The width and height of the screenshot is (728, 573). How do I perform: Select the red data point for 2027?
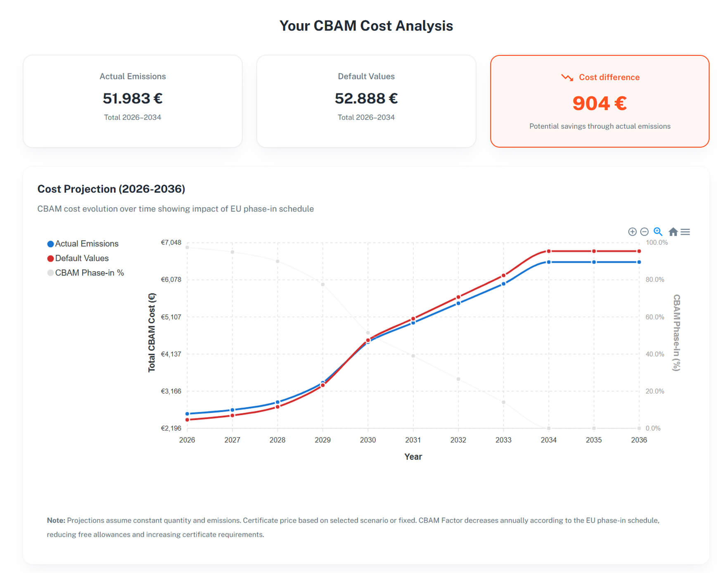pyautogui.click(x=232, y=415)
